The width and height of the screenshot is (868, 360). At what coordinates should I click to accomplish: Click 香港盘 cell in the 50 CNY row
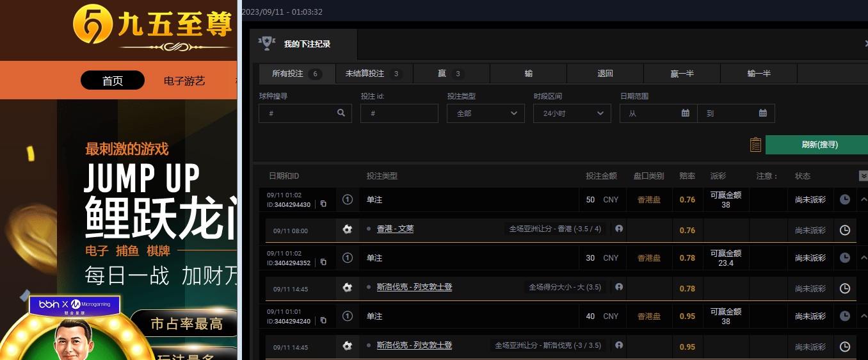[649, 200]
